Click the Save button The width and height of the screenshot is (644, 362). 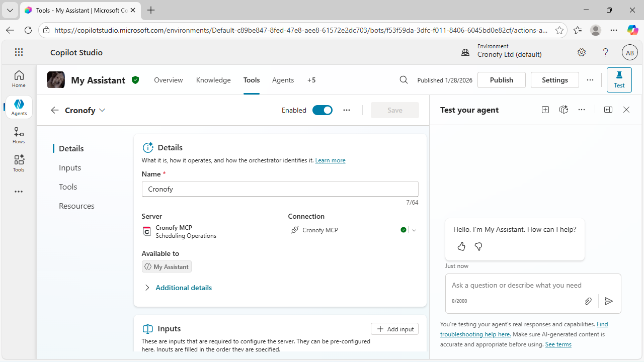click(395, 110)
